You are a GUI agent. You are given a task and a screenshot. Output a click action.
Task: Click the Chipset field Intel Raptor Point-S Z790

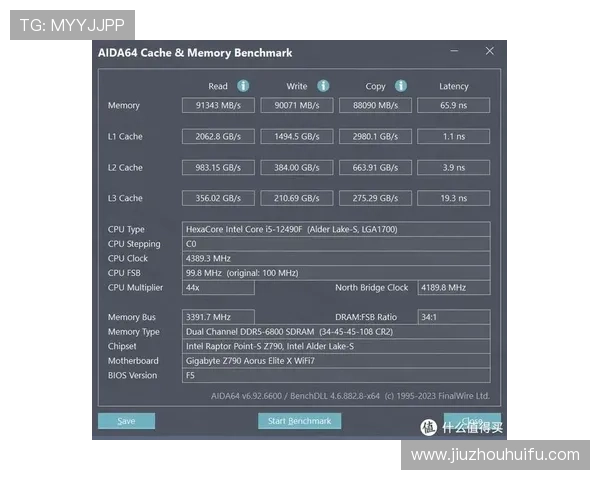pyautogui.click(x=336, y=346)
